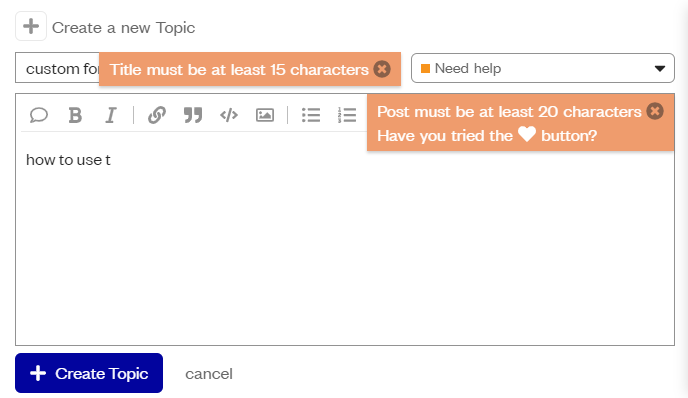Insert preformatted code using the code icon

coord(229,115)
